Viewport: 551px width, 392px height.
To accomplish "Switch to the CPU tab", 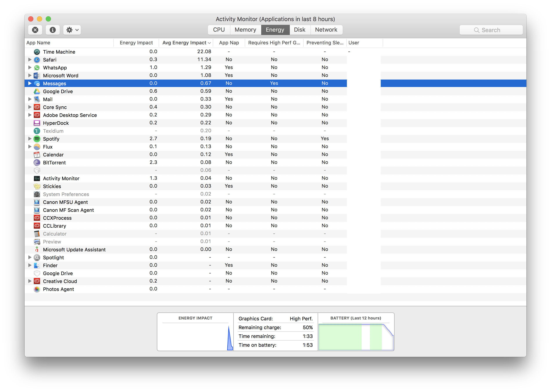I will click(x=219, y=30).
